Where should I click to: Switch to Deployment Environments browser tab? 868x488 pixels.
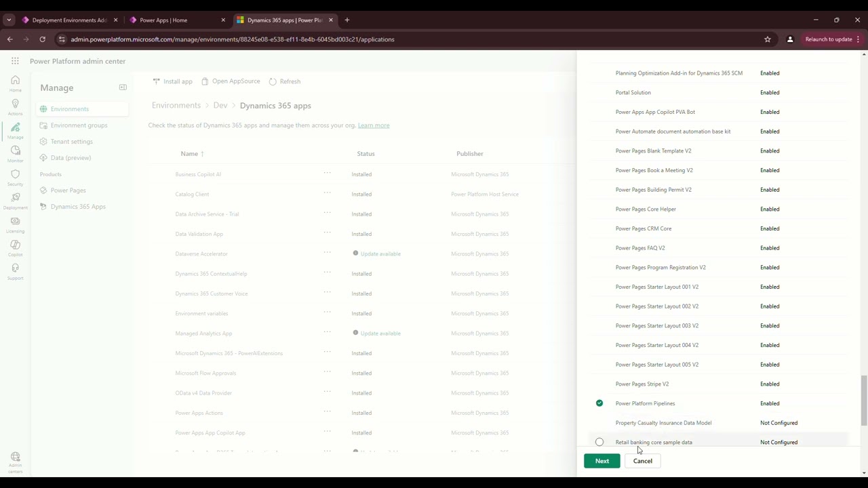[71, 20]
